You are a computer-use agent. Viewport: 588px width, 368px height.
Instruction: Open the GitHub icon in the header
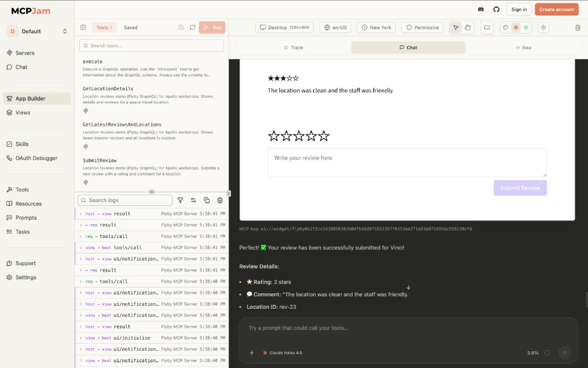pos(496,9)
